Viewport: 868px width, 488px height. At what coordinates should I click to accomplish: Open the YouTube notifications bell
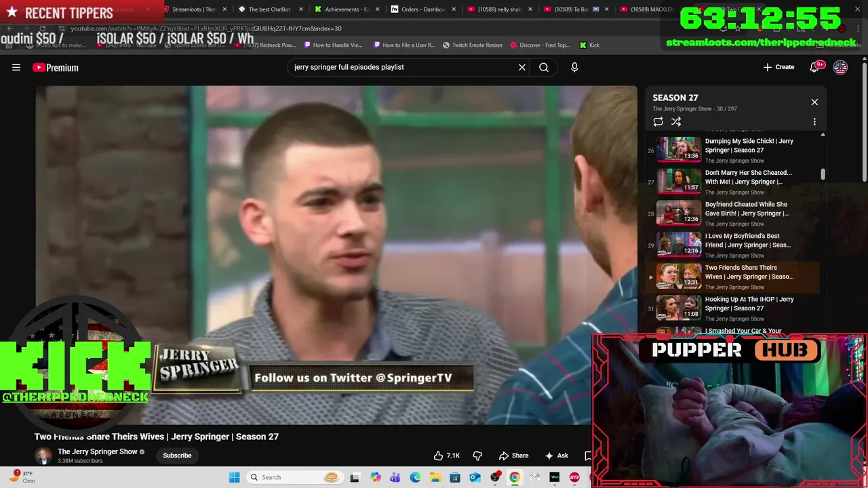[x=816, y=66]
